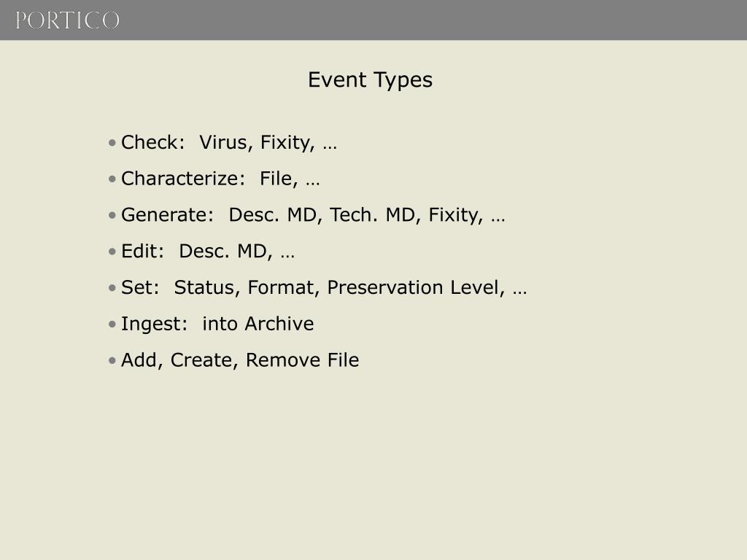Select the word Check in first bullet
This screenshot has height=560, width=747.
[150, 142]
